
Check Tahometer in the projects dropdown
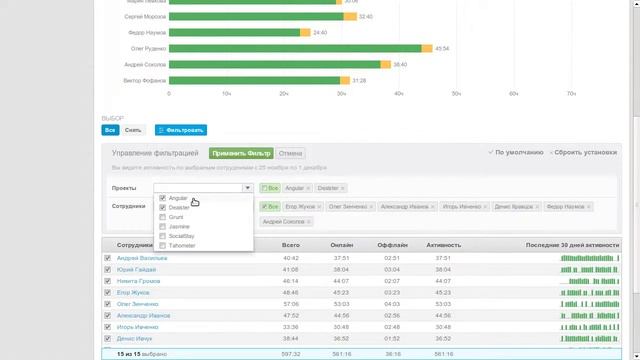click(x=162, y=246)
